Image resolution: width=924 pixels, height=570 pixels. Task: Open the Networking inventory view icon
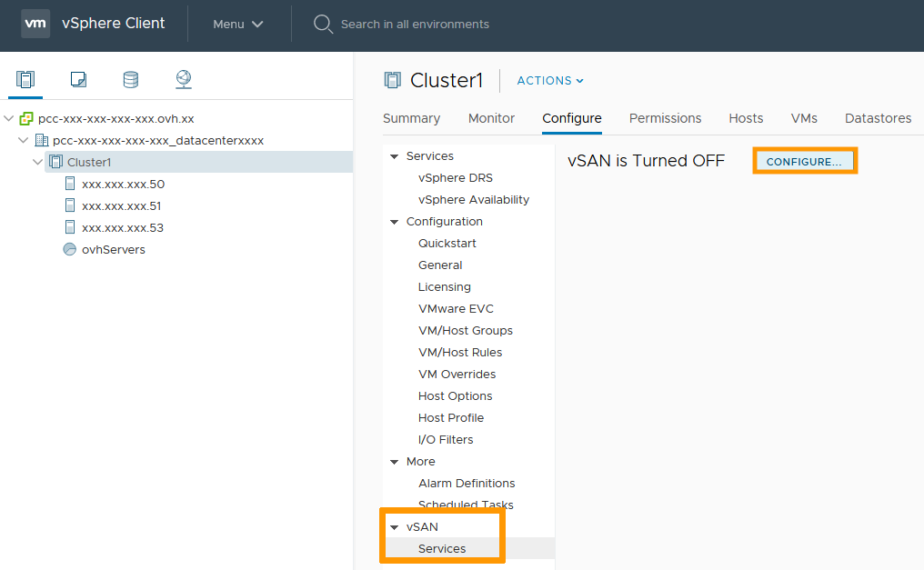[x=184, y=79]
